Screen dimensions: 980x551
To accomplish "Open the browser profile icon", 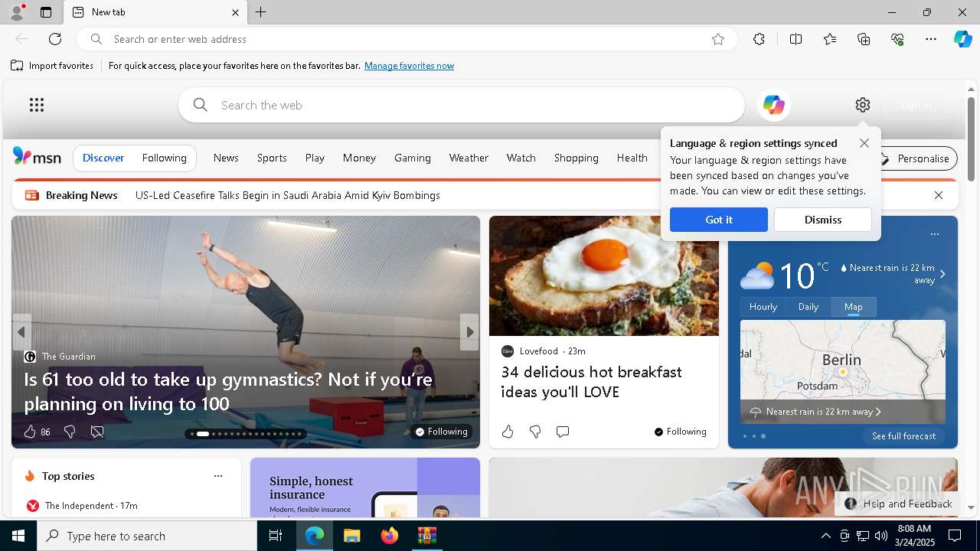I will coord(16,12).
